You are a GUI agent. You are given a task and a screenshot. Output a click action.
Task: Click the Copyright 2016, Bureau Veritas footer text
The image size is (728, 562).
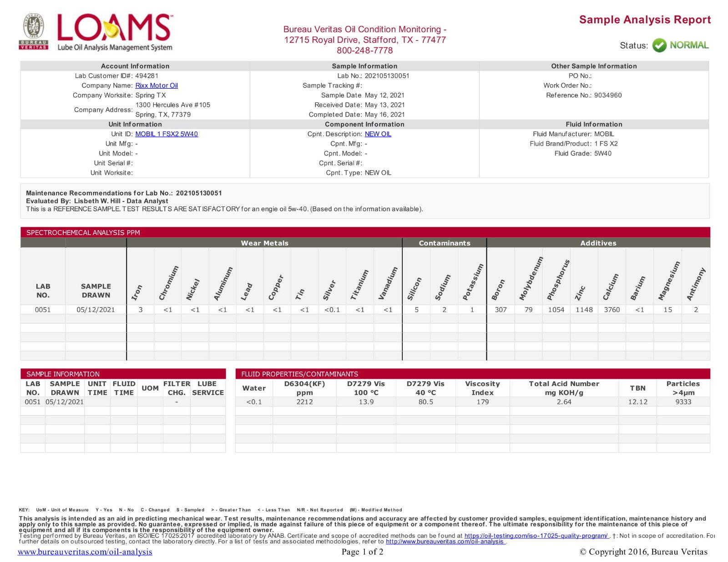(x=644, y=552)
